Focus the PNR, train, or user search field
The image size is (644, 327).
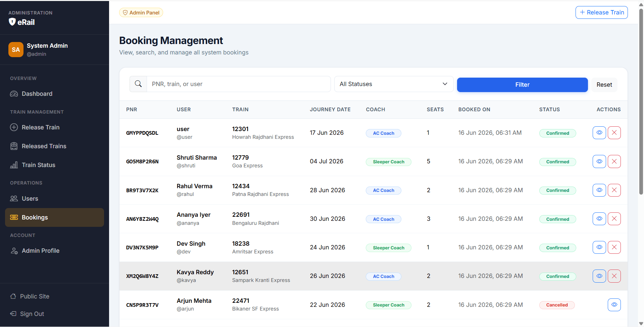(x=239, y=84)
